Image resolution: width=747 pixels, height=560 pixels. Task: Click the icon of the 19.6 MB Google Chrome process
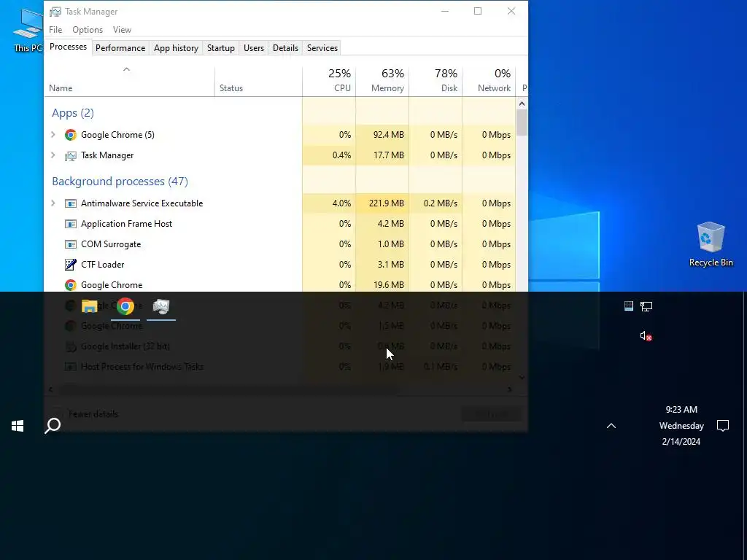[71, 285]
